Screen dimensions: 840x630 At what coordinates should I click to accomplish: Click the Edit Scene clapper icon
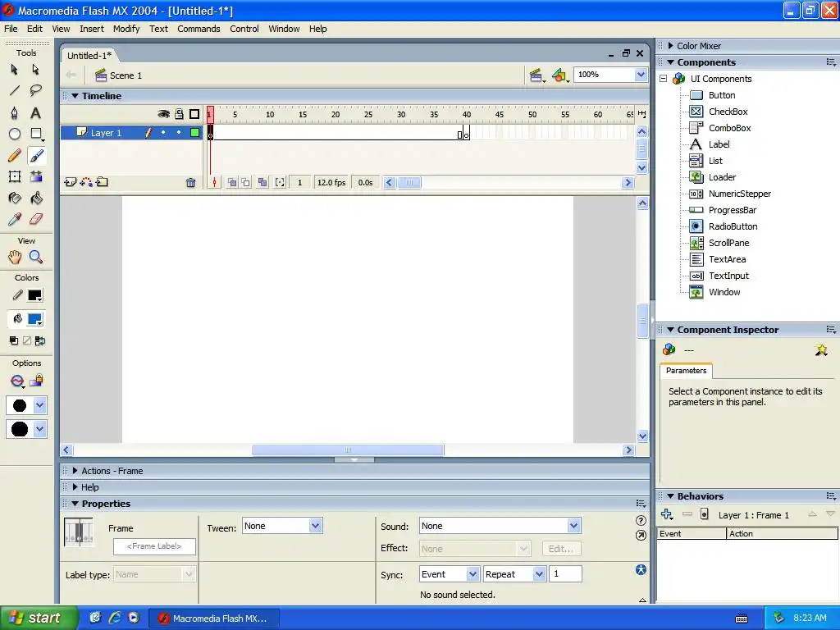point(536,75)
